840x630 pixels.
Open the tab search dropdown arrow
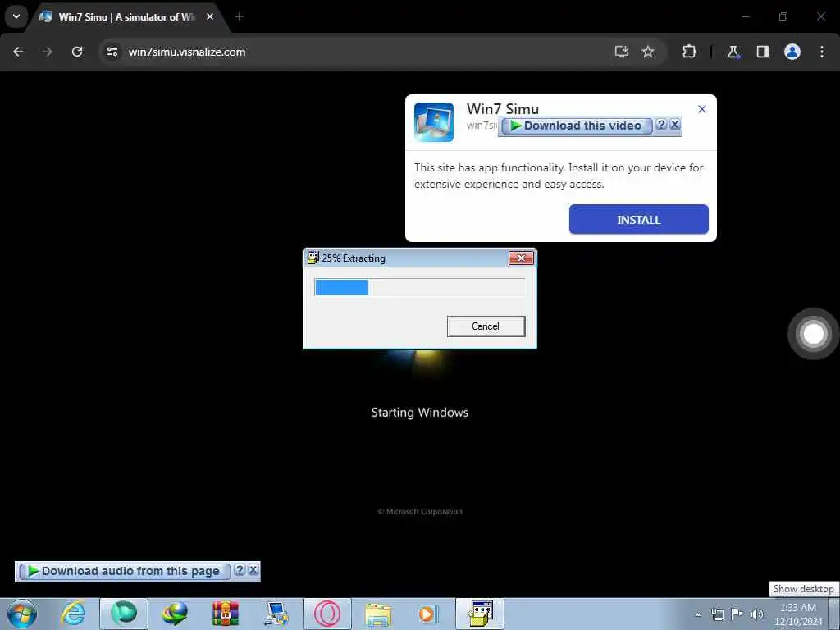[16, 16]
